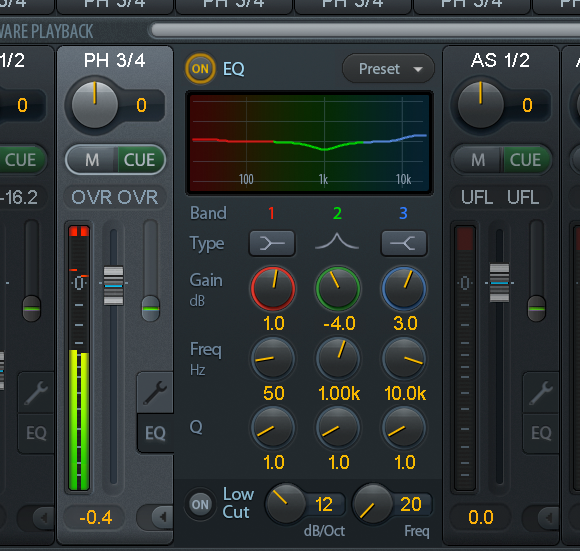Screen dimensions: 580x551
Task: Click the Low Cut dB/Oct slope knob
Action: click(285, 504)
